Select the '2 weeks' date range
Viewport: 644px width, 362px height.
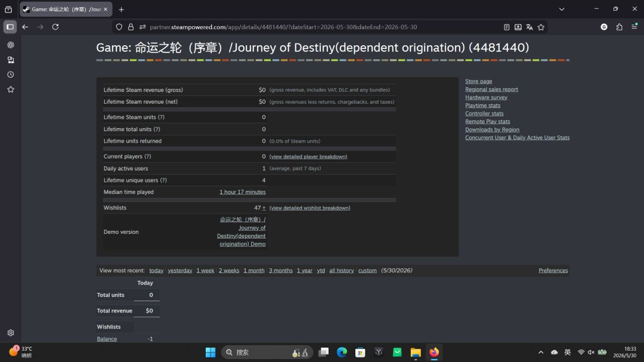point(229,270)
